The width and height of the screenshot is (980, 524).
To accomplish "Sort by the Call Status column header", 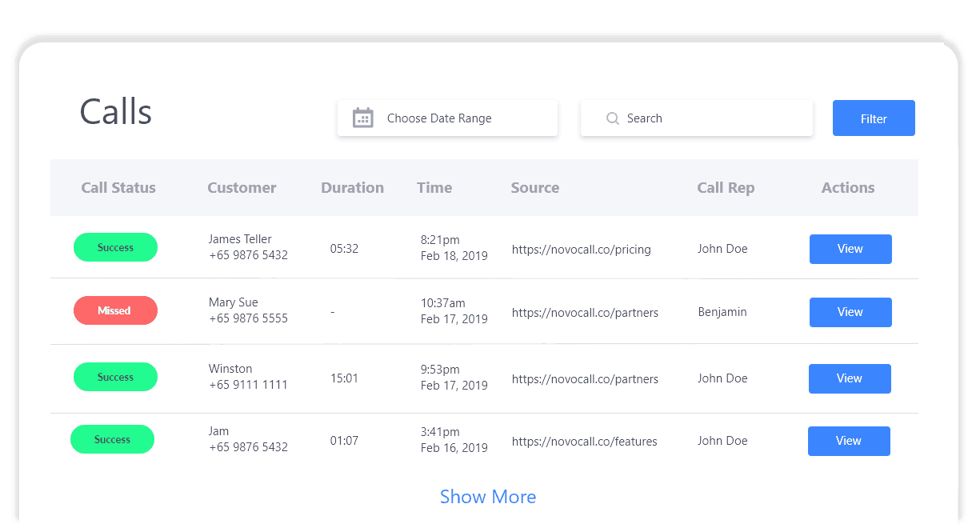I will pyautogui.click(x=118, y=188).
